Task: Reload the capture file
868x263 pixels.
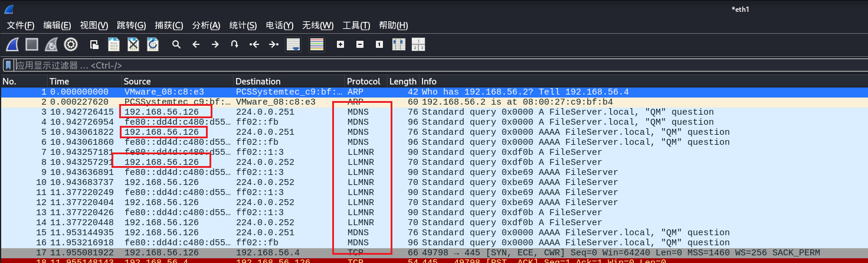Action: (153, 44)
